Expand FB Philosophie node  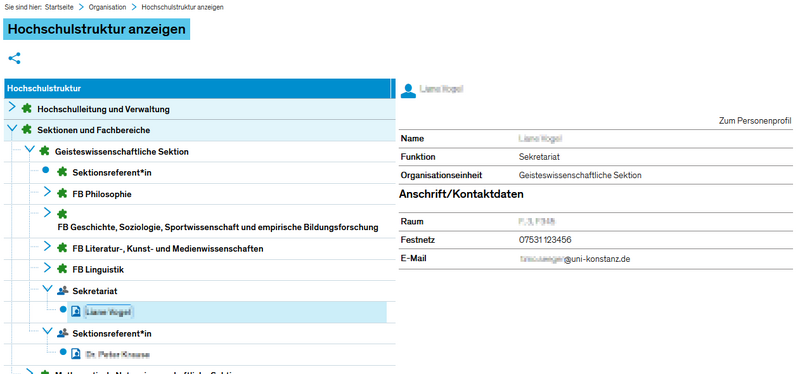pos(47,192)
